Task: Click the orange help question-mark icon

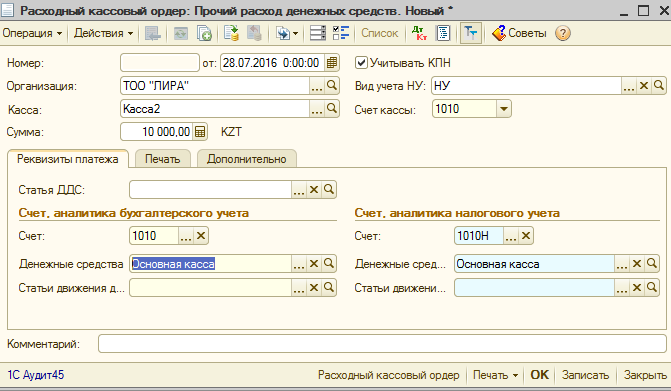Action: pyautogui.click(x=563, y=33)
